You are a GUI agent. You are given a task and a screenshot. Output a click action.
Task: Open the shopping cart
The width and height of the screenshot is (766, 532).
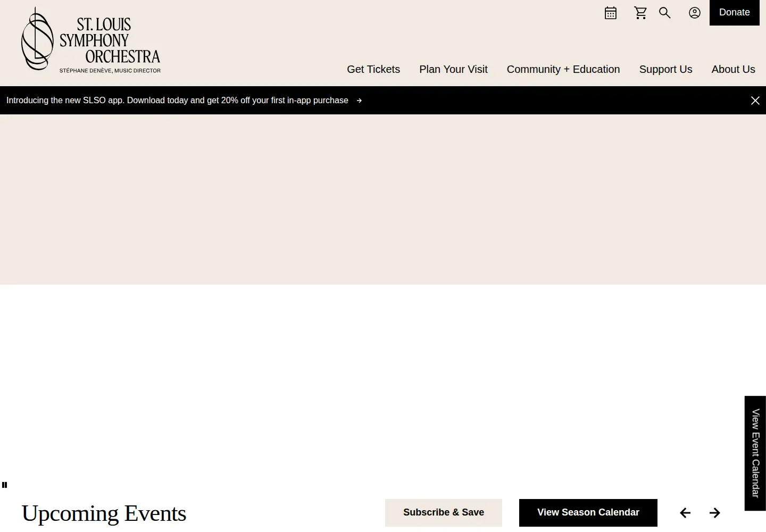pyautogui.click(x=640, y=13)
